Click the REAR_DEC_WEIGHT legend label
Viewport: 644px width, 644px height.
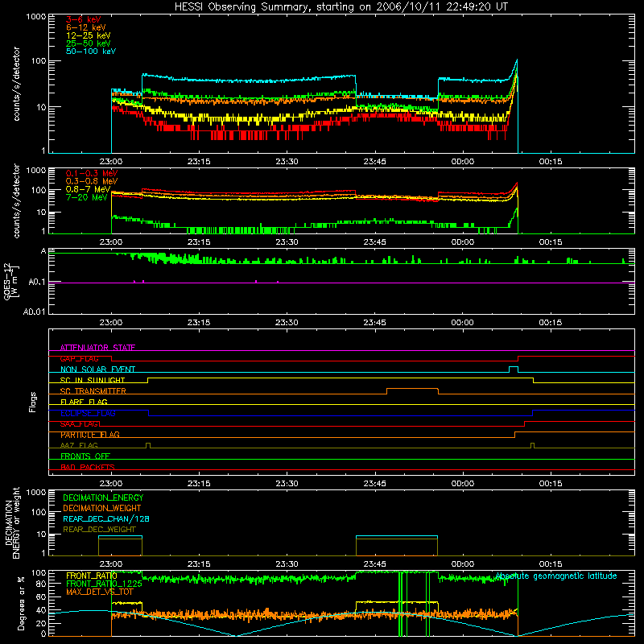point(99,530)
